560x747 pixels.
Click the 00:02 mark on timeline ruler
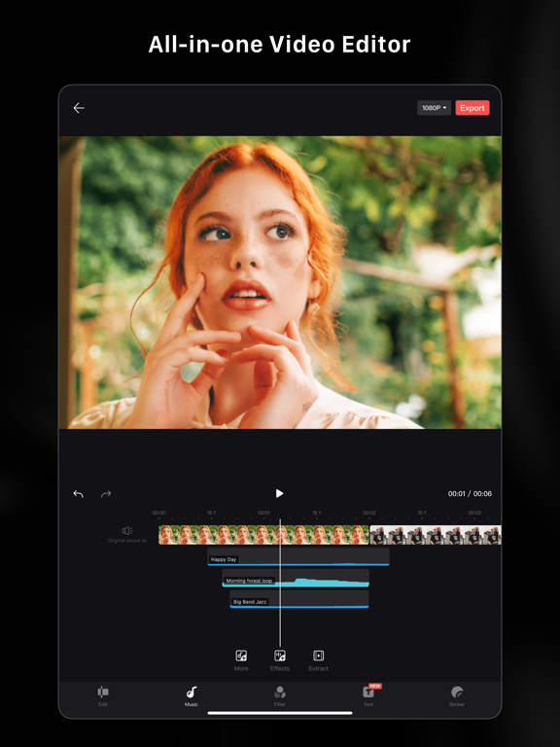[x=369, y=514]
